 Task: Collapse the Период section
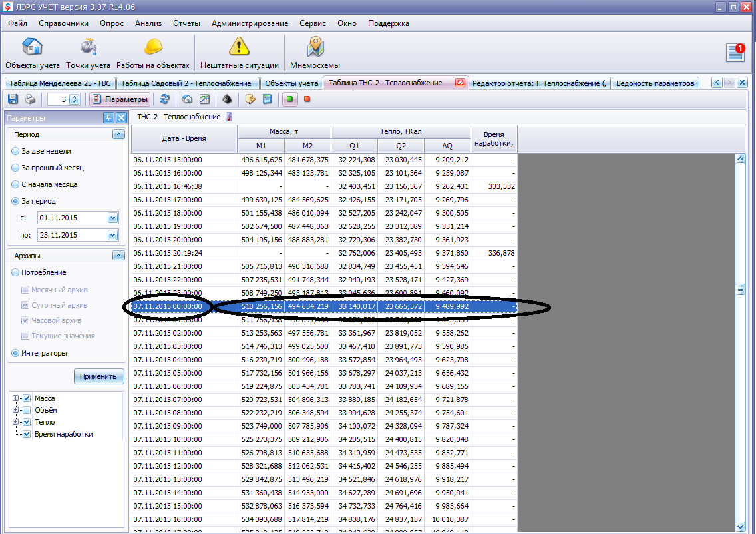coord(118,134)
